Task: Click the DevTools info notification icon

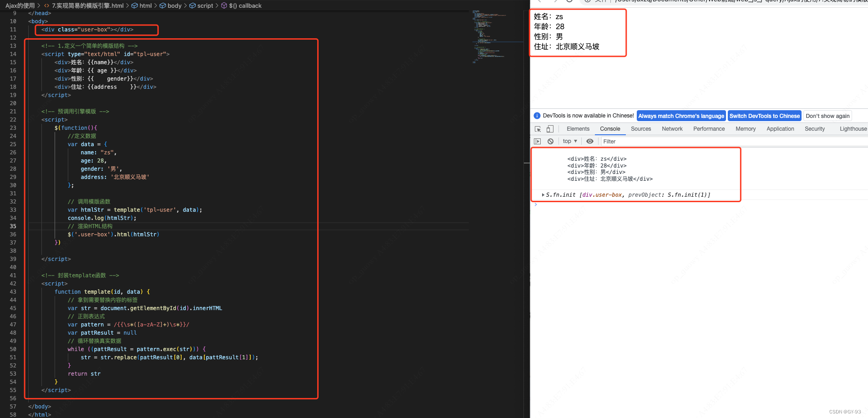Action: [x=537, y=116]
